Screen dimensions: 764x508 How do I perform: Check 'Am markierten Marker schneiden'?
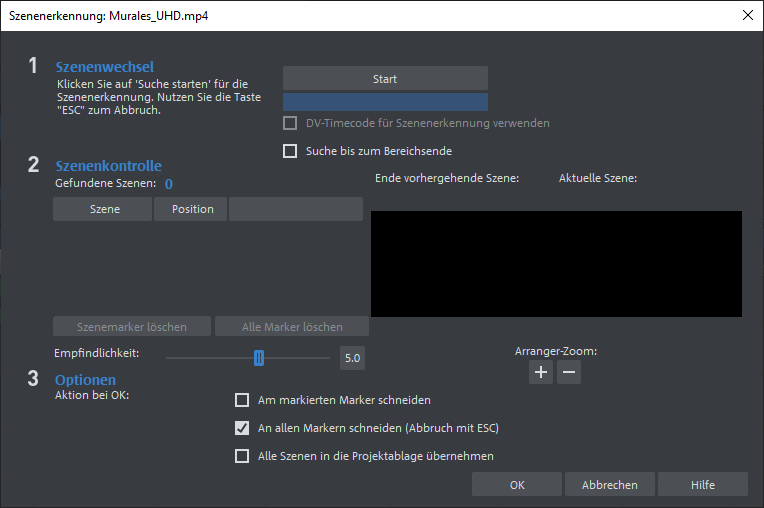tap(242, 400)
